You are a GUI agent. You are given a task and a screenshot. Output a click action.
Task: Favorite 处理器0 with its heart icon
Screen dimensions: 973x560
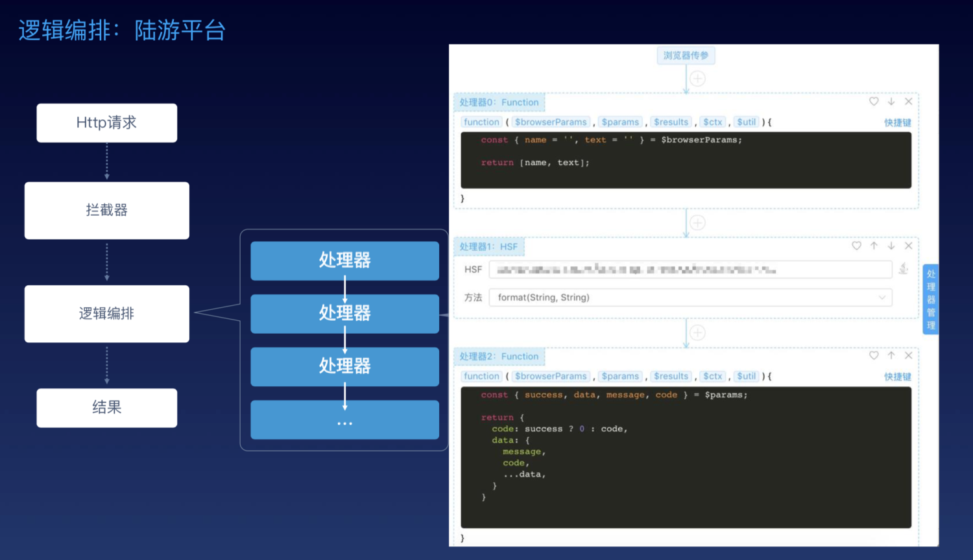click(x=874, y=101)
